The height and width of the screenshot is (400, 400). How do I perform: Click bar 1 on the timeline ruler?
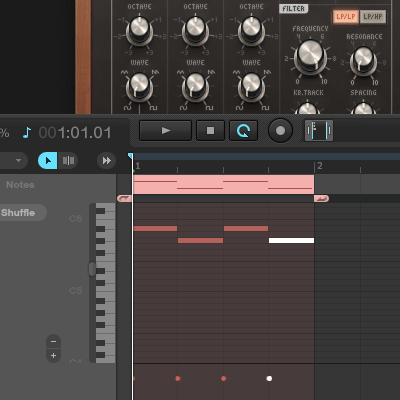(x=138, y=166)
